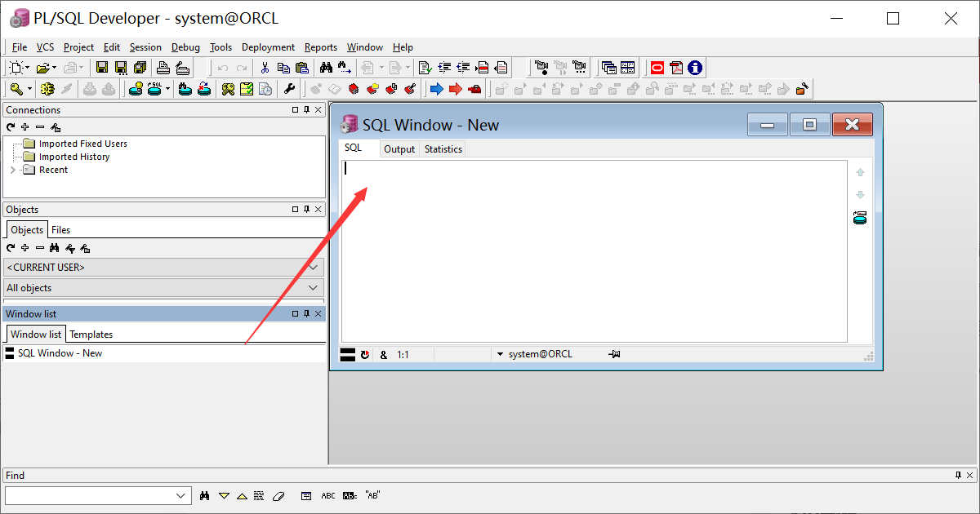The width and height of the screenshot is (980, 514).
Task: Click the Open folder toolbar icon
Action: (x=42, y=68)
